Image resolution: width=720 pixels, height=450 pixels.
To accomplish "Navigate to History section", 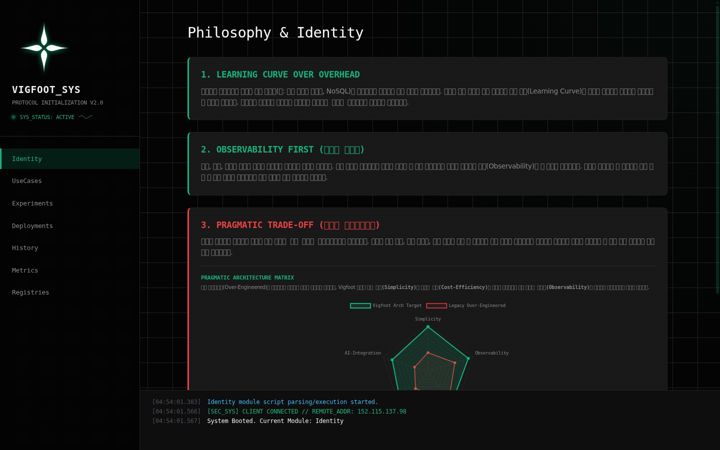I will [x=70, y=248].
